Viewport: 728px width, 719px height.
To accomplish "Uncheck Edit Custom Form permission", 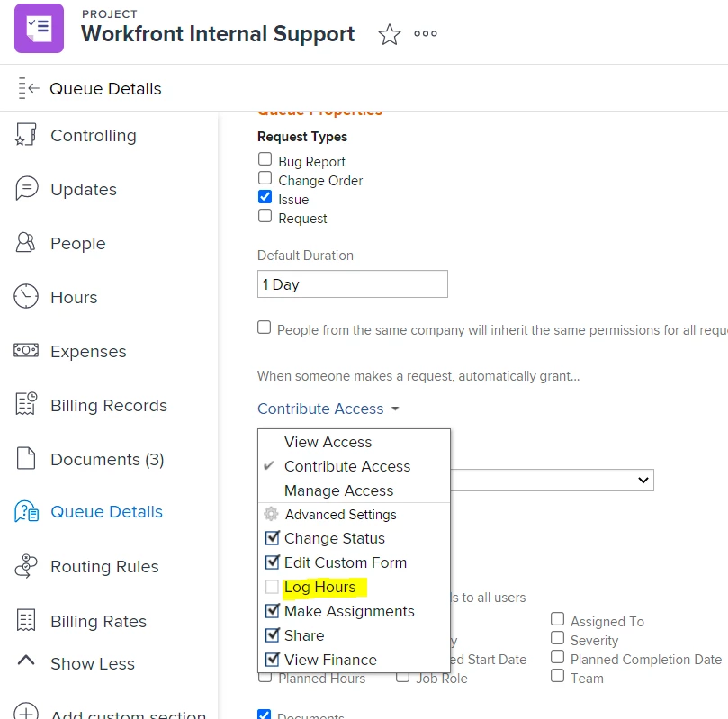I will click(272, 562).
